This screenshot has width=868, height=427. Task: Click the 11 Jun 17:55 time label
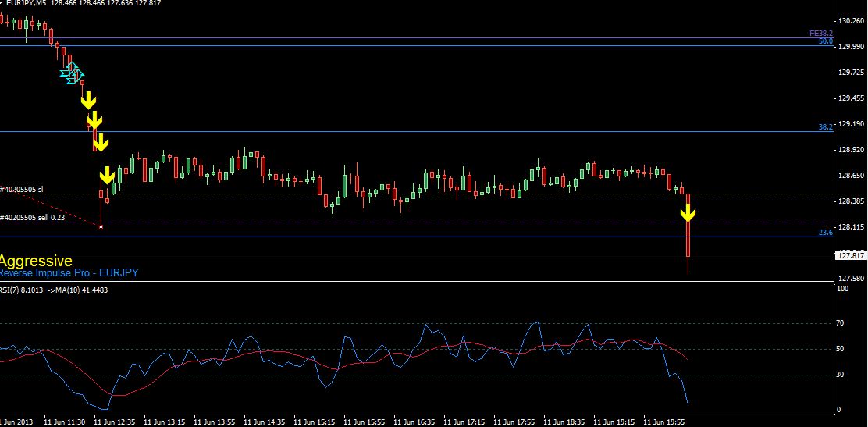(x=514, y=422)
